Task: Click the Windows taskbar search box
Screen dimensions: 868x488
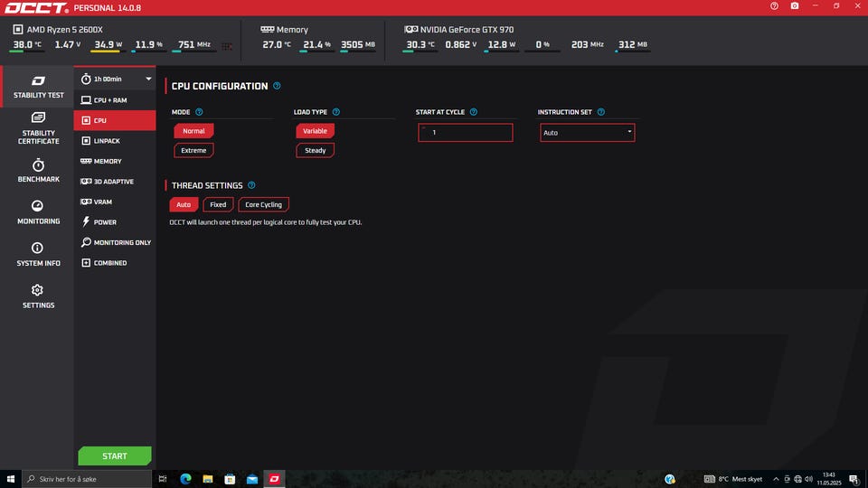Action: [x=87, y=479]
